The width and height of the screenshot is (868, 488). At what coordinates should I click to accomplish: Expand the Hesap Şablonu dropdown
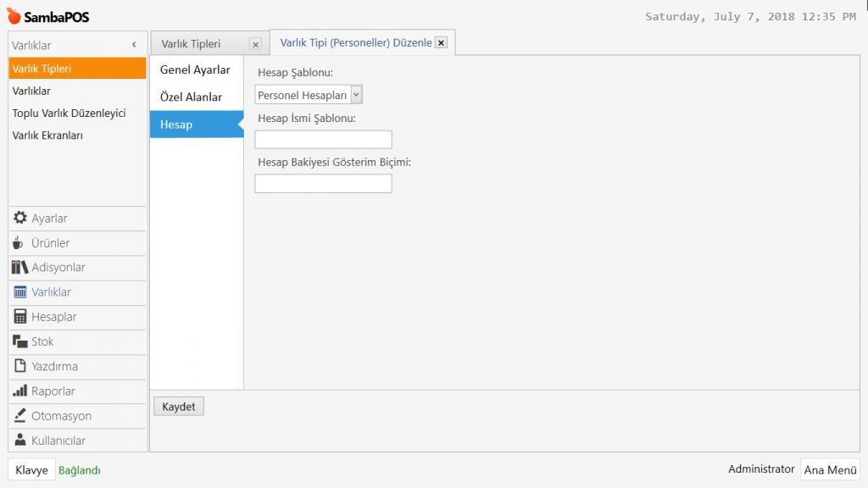[356, 95]
